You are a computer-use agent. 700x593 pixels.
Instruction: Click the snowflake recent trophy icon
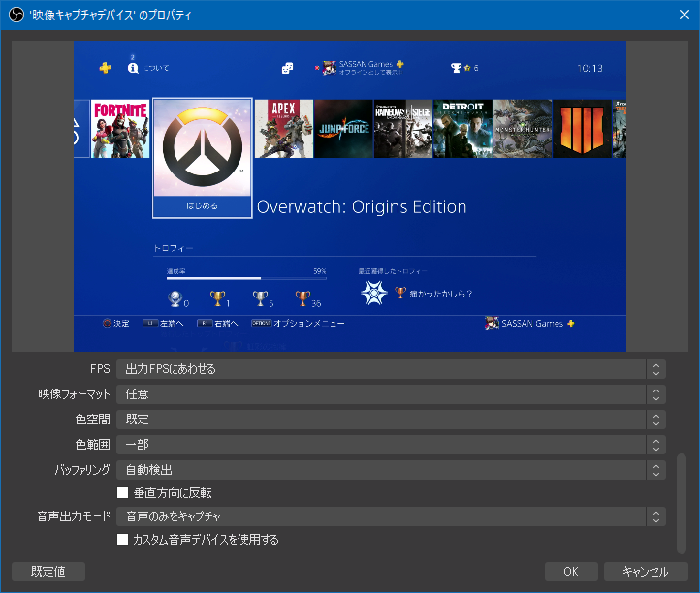coord(374,294)
